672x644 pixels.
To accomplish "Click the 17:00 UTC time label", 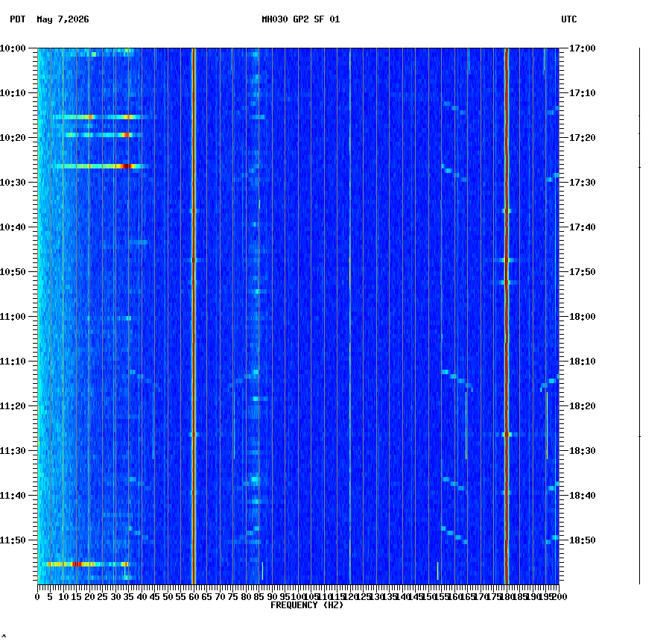I will coord(583,48).
